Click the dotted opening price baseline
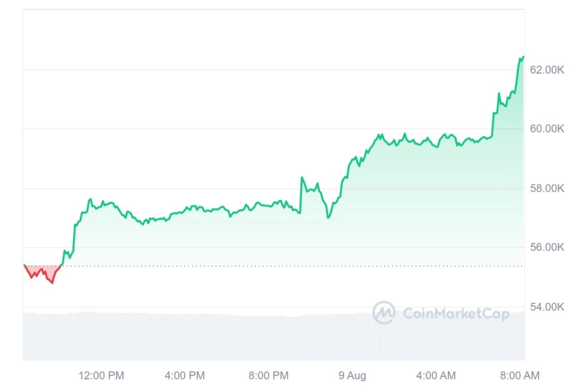Viewport: 588px width, 392px height. [x=273, y=266]
